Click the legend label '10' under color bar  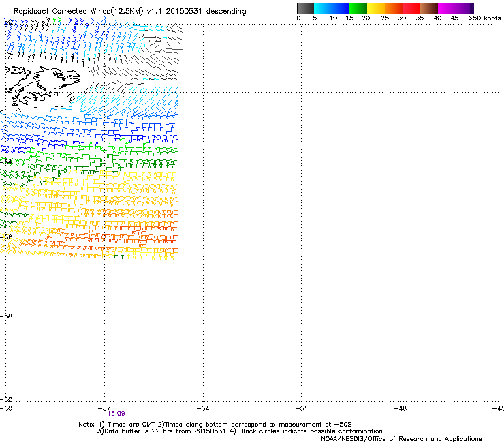click(x=333, y=18)
